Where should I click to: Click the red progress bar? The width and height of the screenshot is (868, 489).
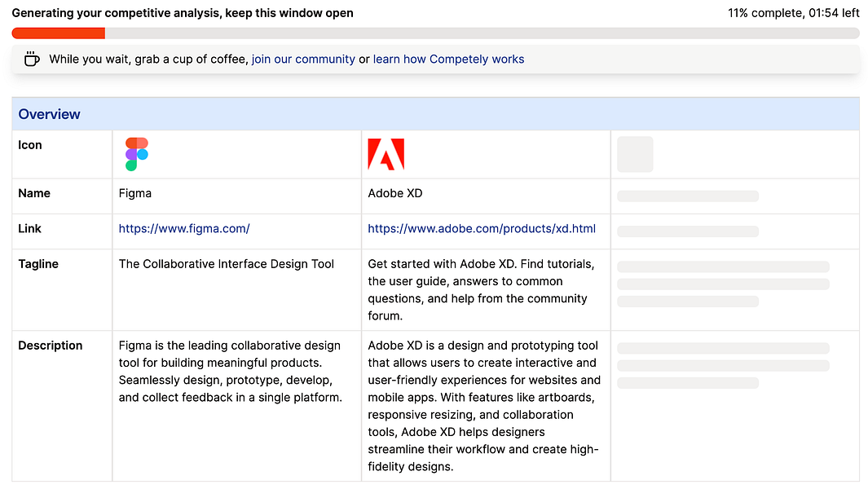pyautogui.click(x=59, y=33)
